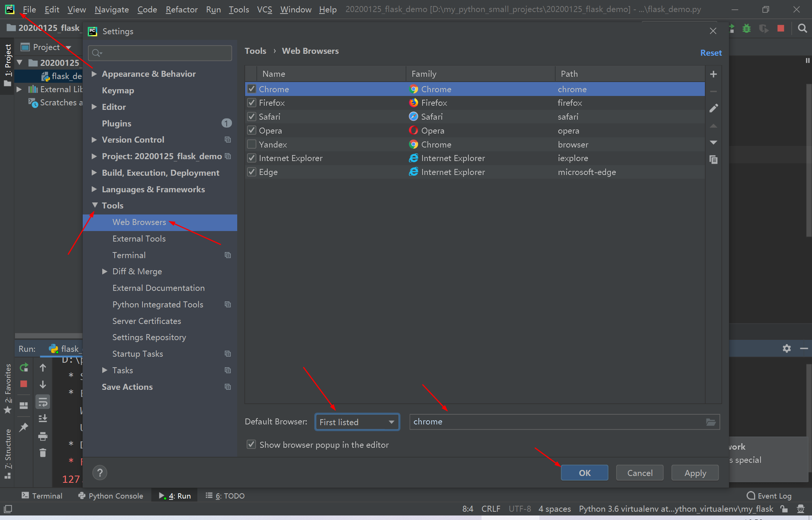Open the Refactor menu
Viewport: 812px width, 520px height.
click(x=181, y=9)
